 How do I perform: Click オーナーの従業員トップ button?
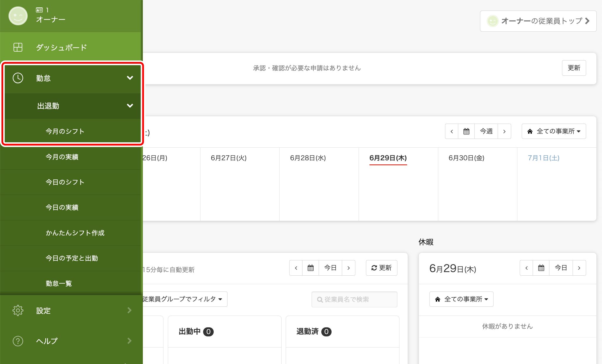(538, 21)
